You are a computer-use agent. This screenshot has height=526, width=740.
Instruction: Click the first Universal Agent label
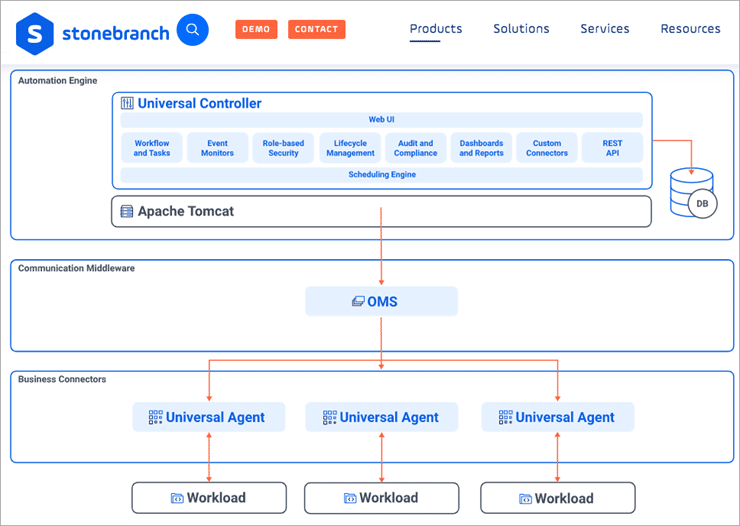[x=215, y=417]
